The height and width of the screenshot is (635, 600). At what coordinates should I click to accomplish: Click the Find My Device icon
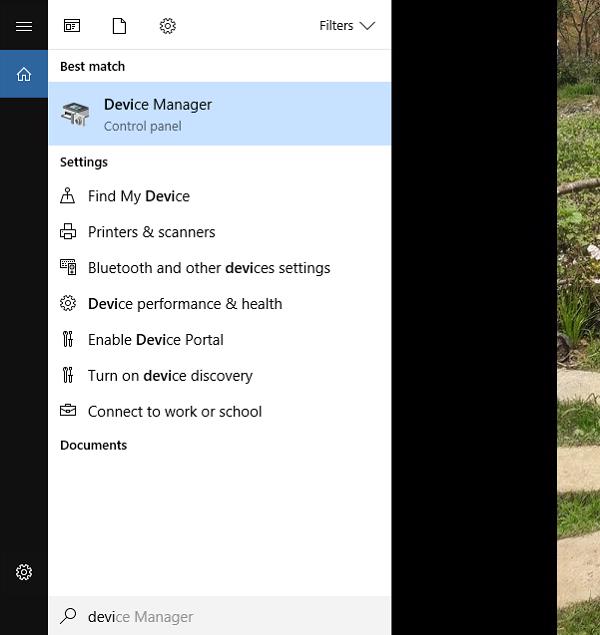(68, 196)
